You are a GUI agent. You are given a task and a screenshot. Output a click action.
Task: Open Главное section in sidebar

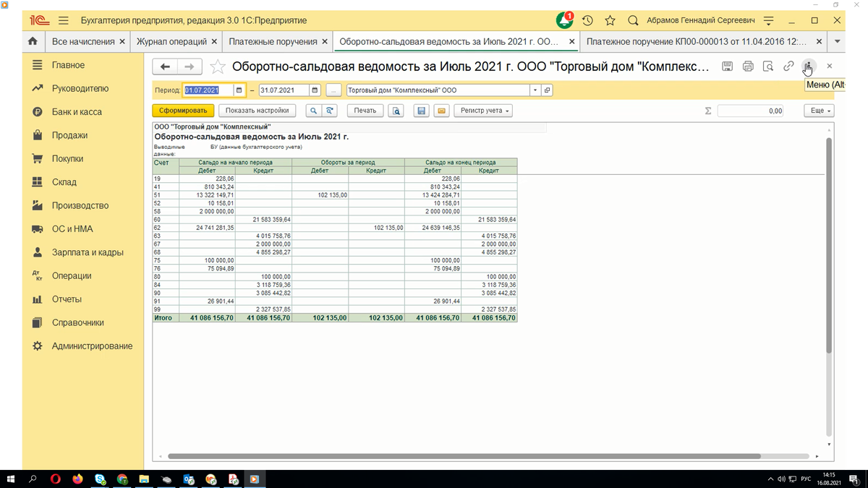68,65
